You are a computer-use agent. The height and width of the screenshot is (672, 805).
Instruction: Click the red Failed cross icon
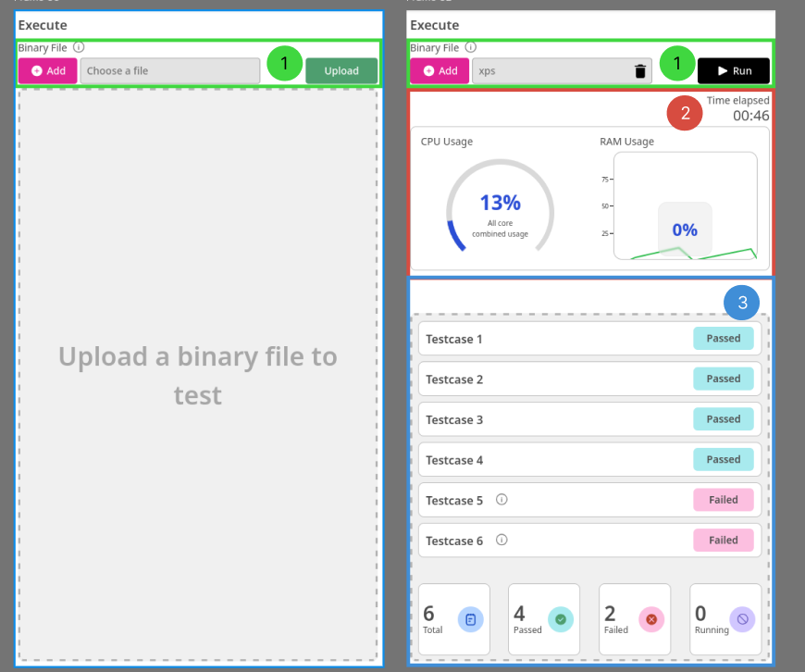(650, 619)
